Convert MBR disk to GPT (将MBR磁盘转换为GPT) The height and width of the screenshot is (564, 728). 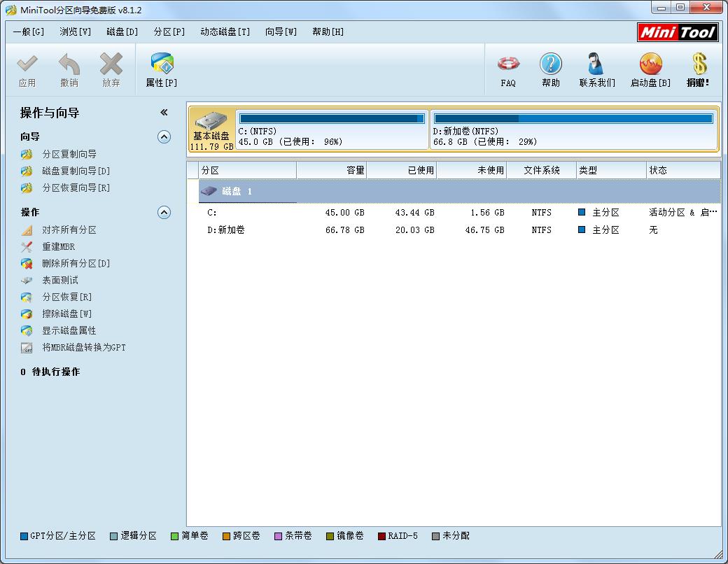pos(83,347)
